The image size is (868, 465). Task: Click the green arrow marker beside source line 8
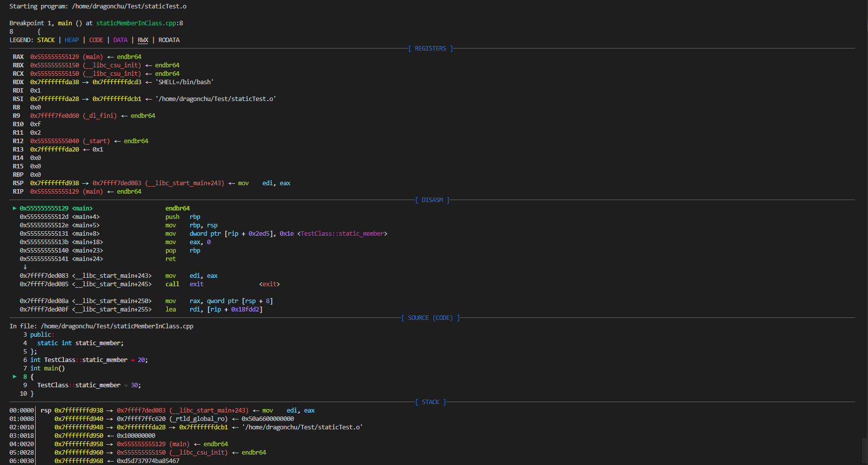pos(15,377)
